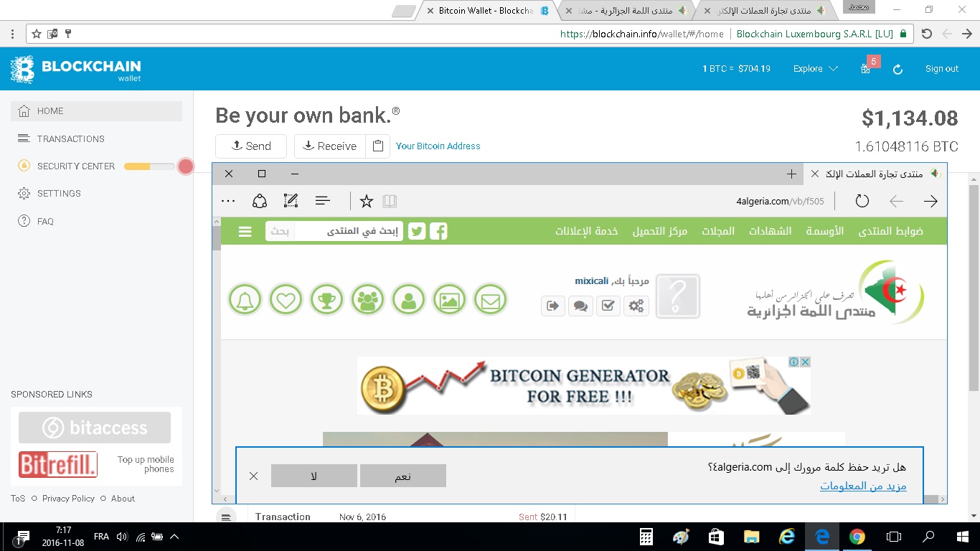
Task: Expand the Explore dropdown
Action: click(815, 69)
